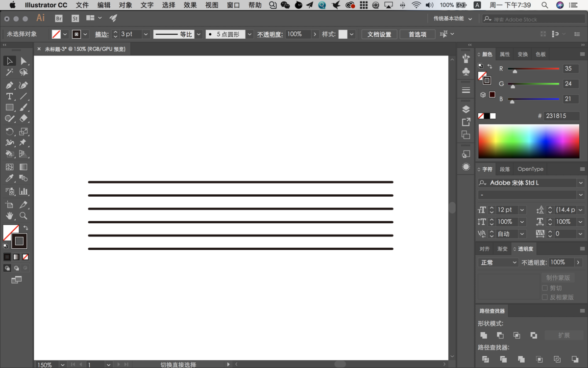Click the hex color field 231815
Screen dimensions: 588x368
click(x=562, y=116)
